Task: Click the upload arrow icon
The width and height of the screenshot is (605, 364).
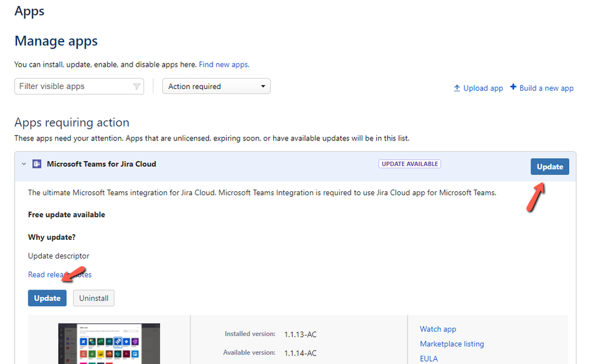Action: click(457, 88)
